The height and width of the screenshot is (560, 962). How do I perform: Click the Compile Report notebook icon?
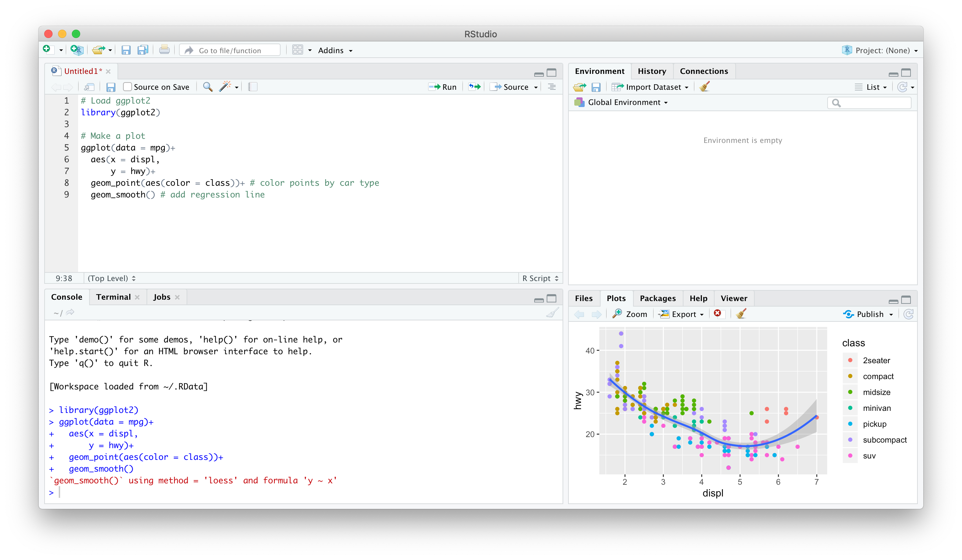click(x=252, y=87)
